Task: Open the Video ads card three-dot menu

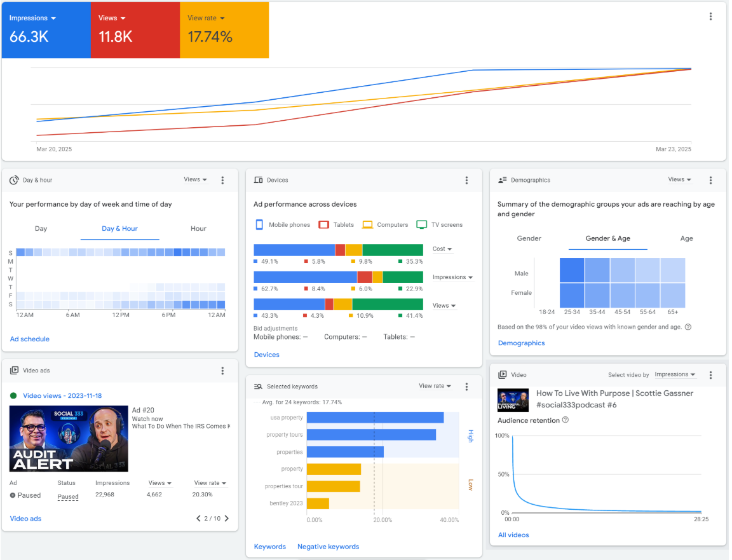Action: click(x=222, y=371)
